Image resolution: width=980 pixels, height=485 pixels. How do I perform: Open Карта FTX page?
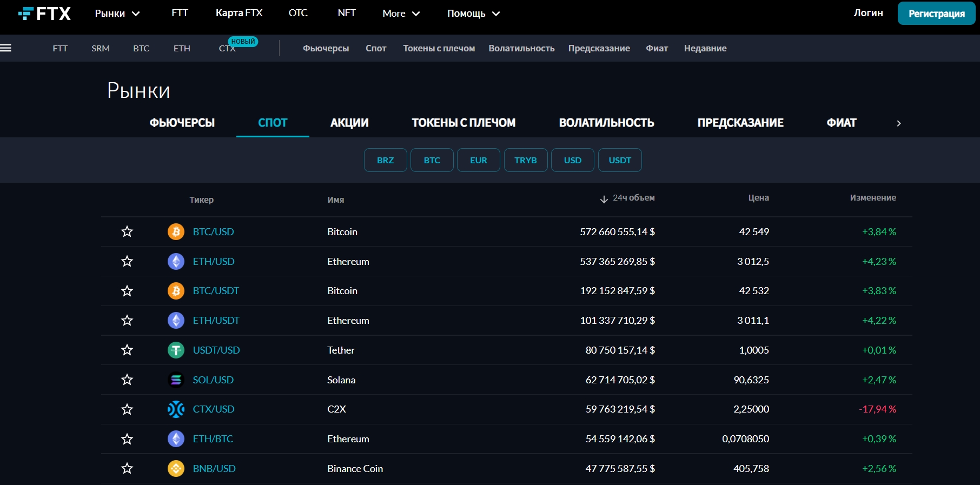[x=239, y=13]
